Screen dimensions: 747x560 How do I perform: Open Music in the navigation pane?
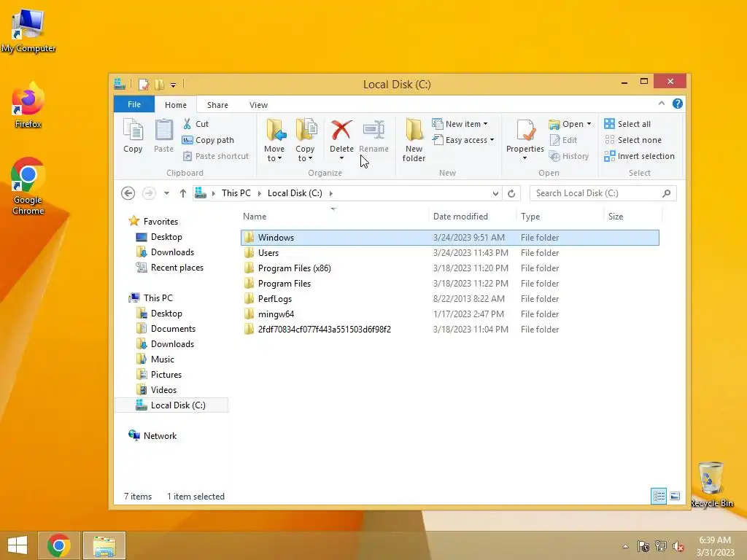point(155,359)
